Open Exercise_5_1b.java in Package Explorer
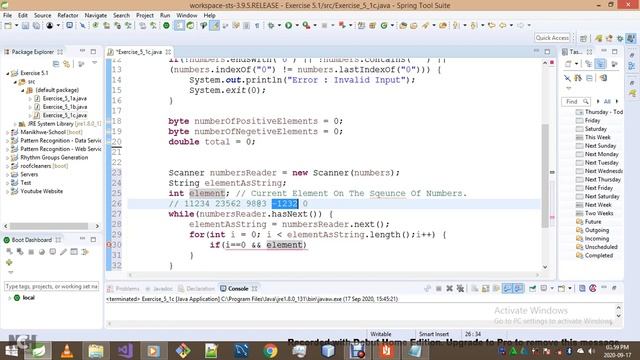Screen dimensions: 640x360 64,107
